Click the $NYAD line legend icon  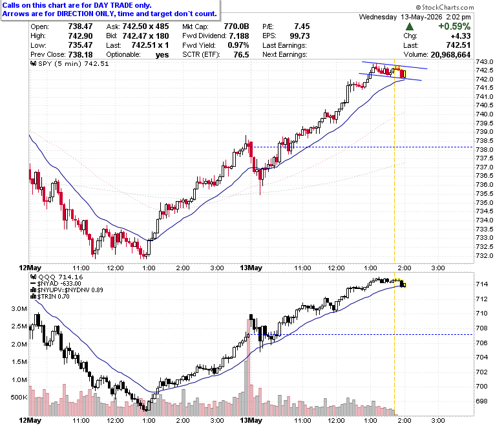point(33,284)
